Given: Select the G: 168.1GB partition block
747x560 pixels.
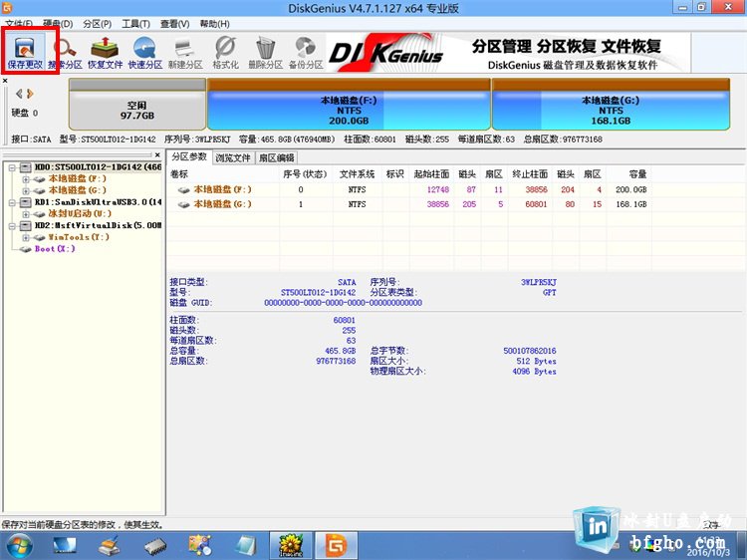Looking at the screenshot, I should click(611, 105).
